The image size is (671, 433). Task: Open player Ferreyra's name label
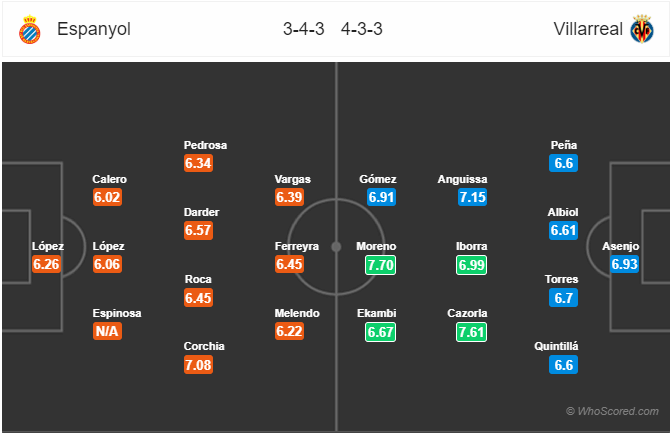click(297, 246)
